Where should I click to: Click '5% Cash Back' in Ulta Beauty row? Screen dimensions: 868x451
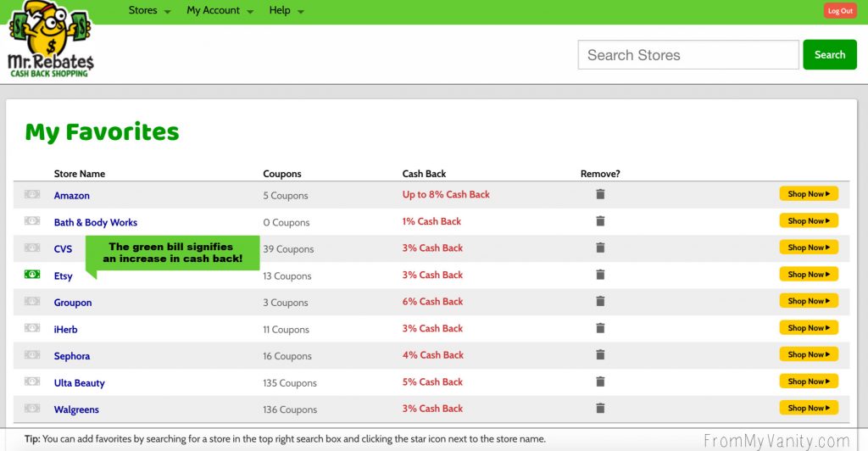[x=432, y=381]
